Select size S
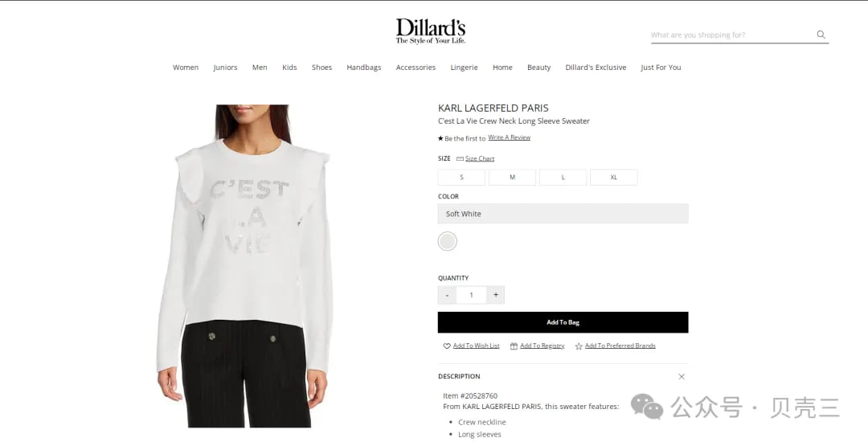868x442 pixels. tap(461, 177)
